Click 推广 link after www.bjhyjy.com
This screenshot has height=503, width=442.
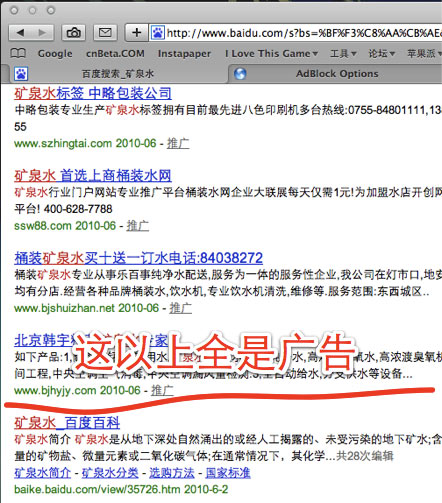point(162,390)
